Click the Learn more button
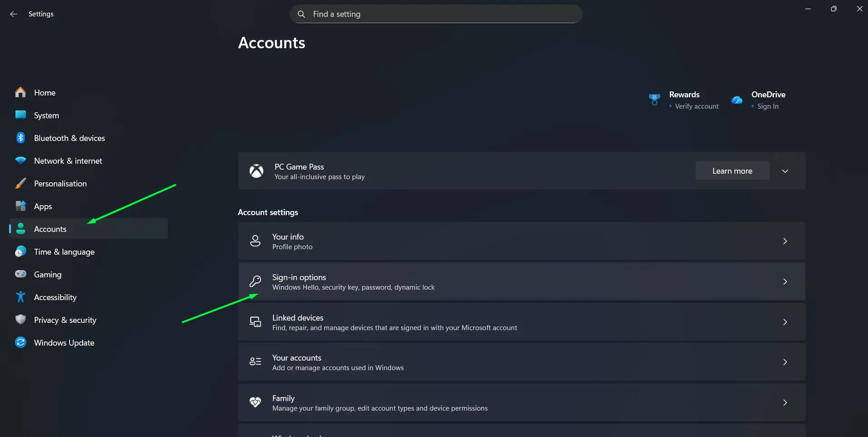 pyautogui.click(x=732, y=171)
